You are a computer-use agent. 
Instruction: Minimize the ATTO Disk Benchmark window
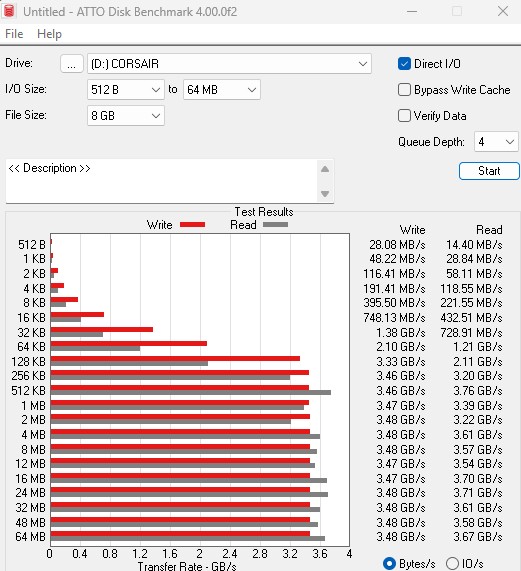click(412, 11)
